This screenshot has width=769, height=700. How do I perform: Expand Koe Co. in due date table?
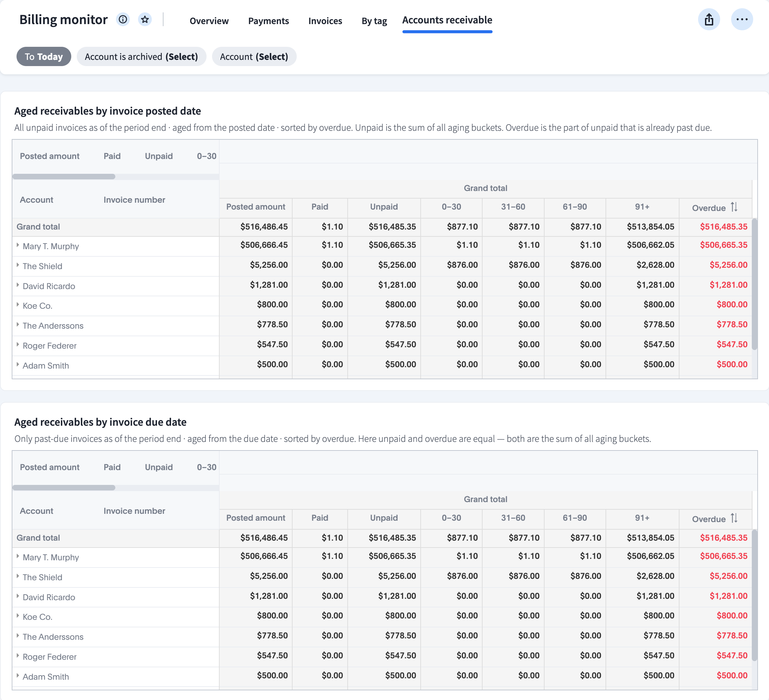point(18,616)
